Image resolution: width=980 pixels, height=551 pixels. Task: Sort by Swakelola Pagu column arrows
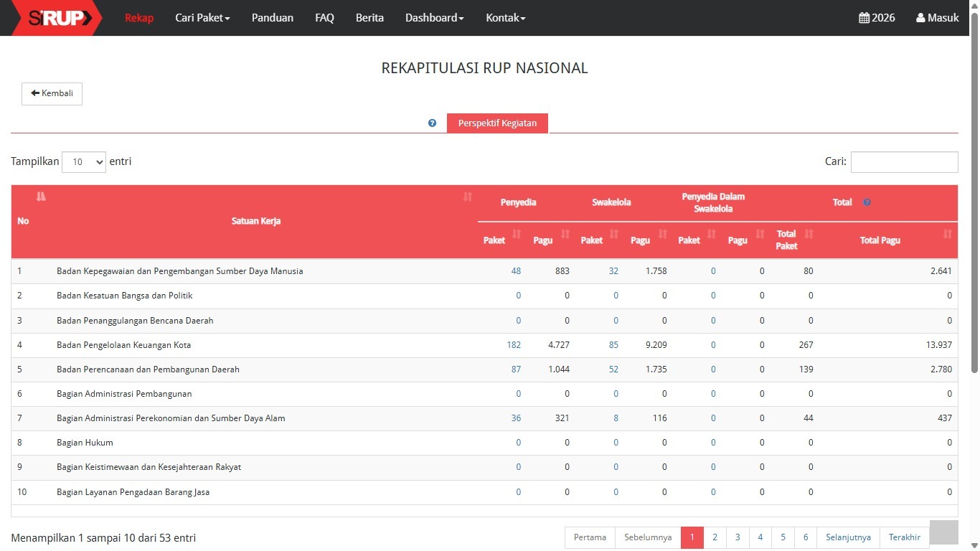tap(663, 235)
